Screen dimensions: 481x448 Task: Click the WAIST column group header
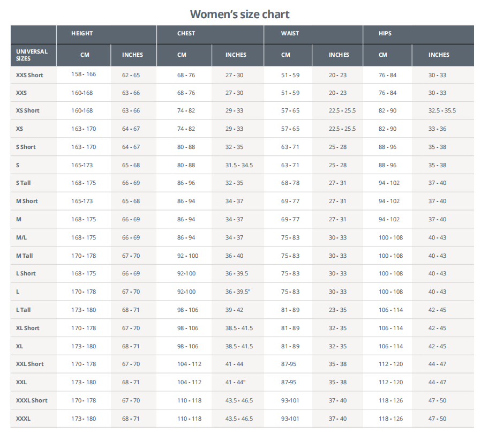(290, 33)
